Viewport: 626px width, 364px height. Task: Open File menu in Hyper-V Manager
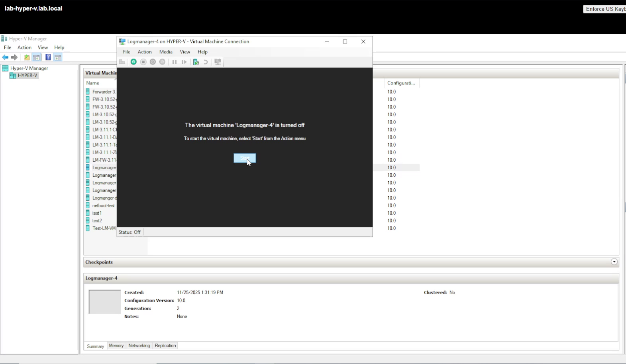coord(8,47)
